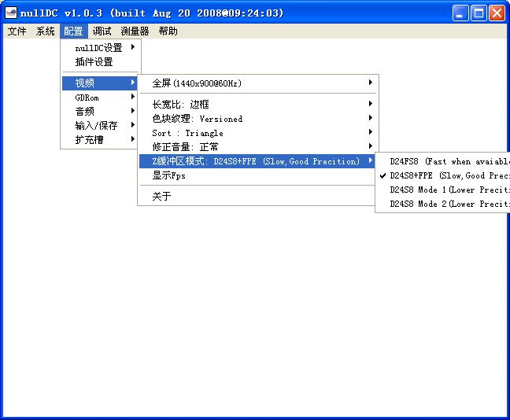510x420 pixels.
Task: Expand the 音频 submenu
Action: (100, 111)
